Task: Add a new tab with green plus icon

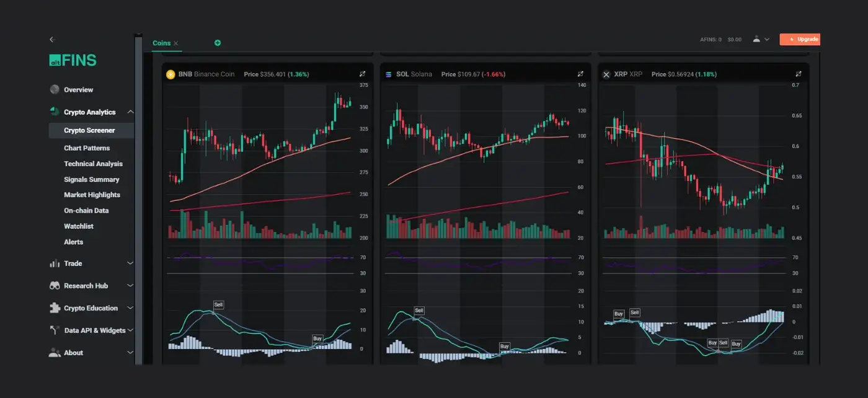Action: pos(218,43)
